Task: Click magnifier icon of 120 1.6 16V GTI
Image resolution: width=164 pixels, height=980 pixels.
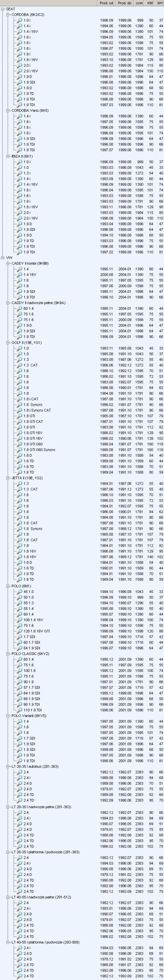Action: 20,631
